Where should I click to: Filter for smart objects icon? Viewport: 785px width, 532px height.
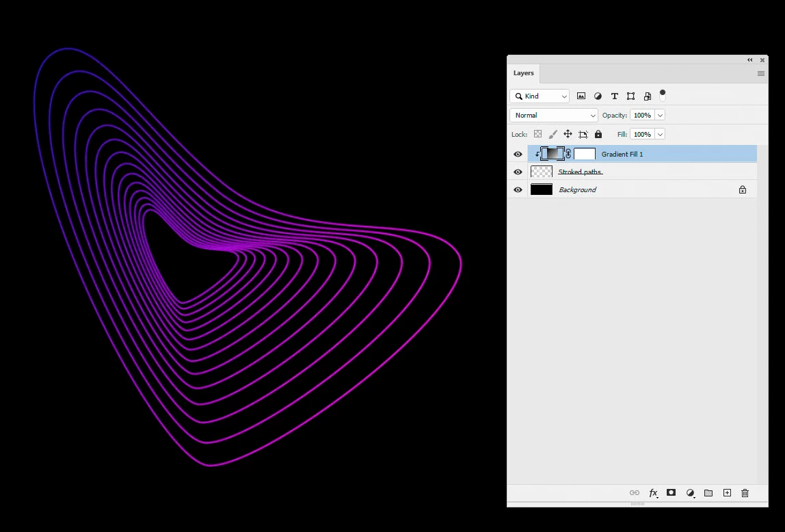pos(648,96)
